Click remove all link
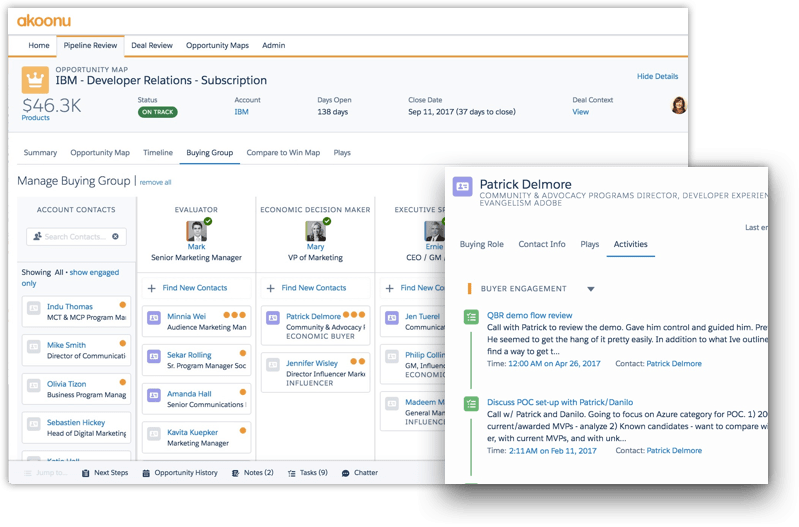Image resolution: width=799 pixels, height=527 pixels. click(155, 182)
